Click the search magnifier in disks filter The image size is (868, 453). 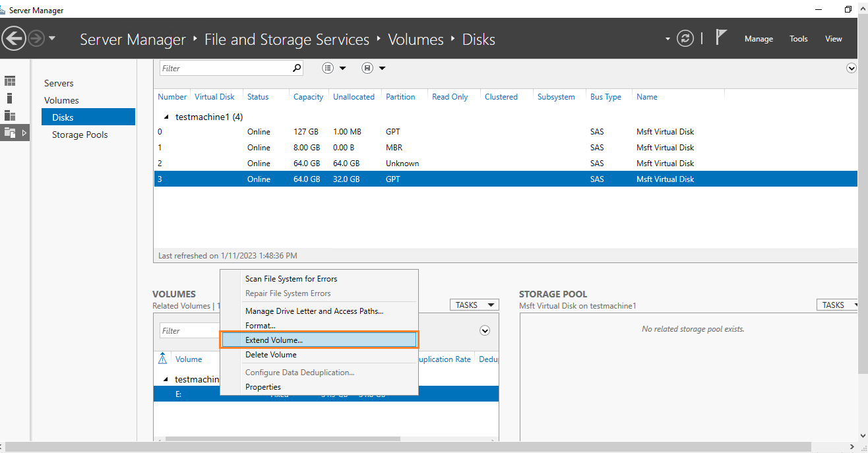pos(297,68)
